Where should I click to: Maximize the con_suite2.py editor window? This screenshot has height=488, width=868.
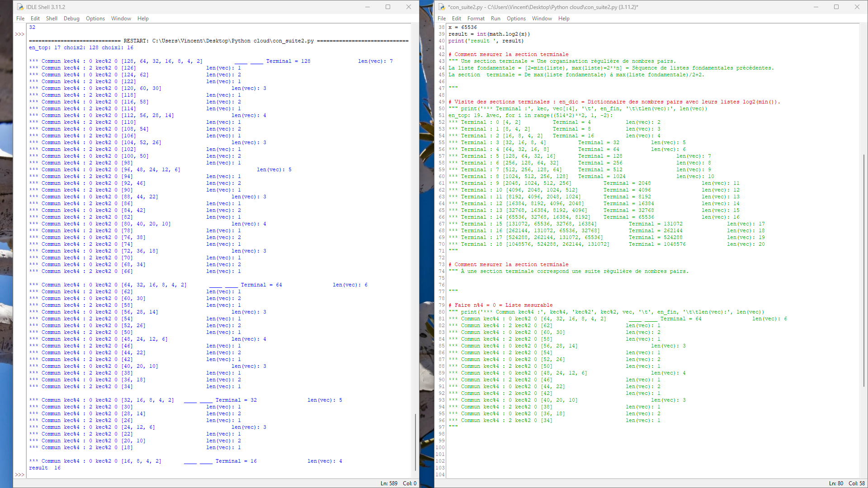click(x=836, y=7)
